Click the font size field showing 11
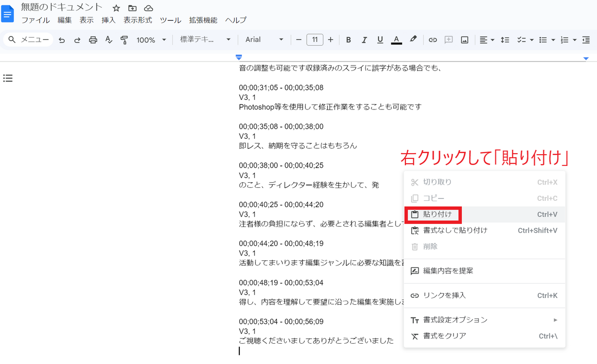Image resolution: width=597 pixels, height=364 pixels. click(x=315, y=40)
